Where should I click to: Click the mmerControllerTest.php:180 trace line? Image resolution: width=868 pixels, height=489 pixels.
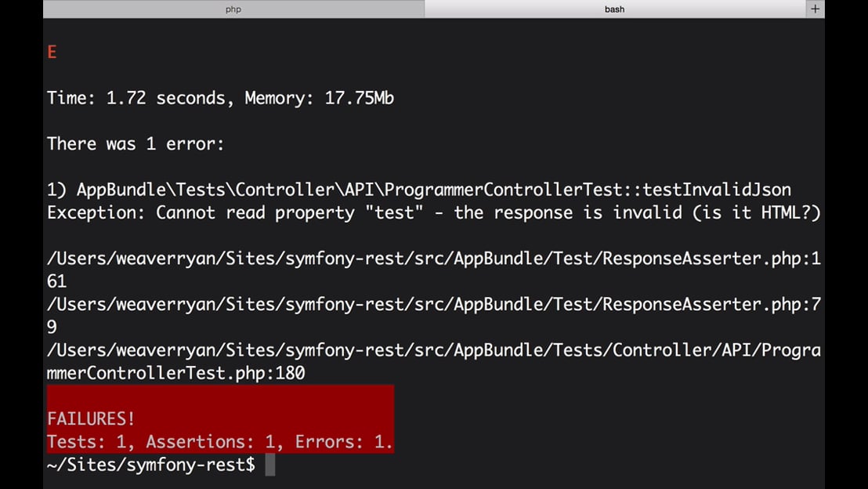175,373
